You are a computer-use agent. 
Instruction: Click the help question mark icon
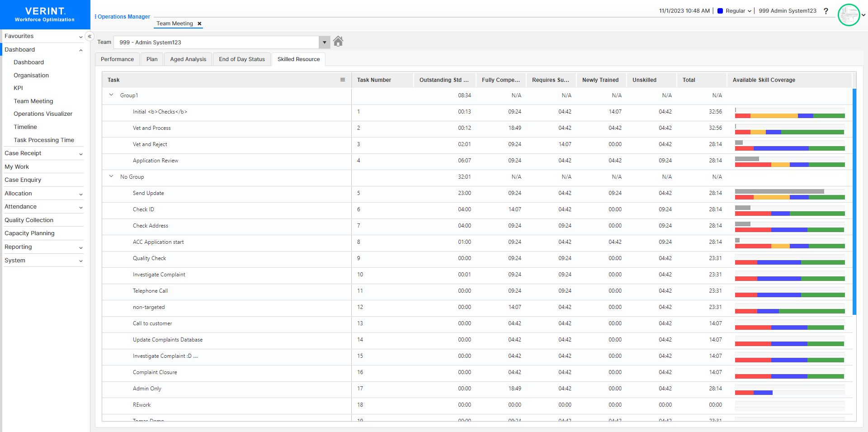point(826,11)
